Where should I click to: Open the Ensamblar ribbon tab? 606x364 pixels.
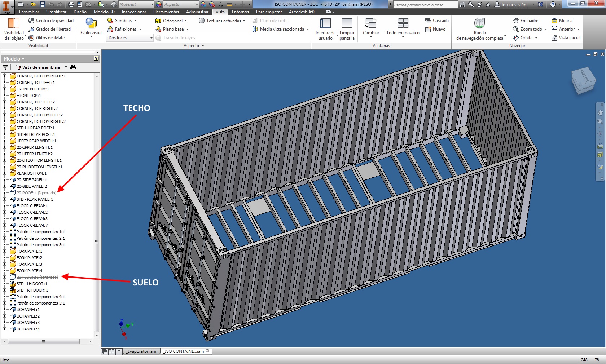pos(29,12)
